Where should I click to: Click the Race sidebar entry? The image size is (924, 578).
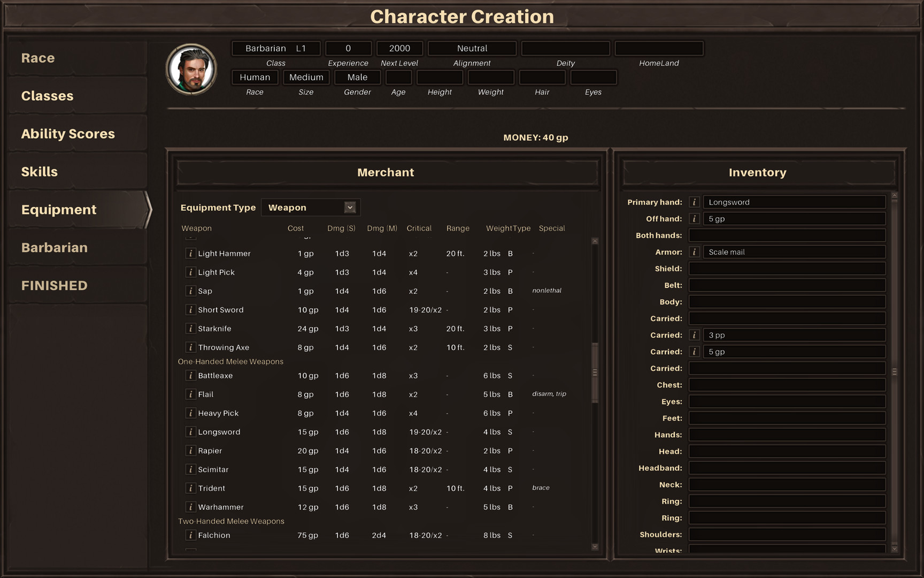(37, 57)
